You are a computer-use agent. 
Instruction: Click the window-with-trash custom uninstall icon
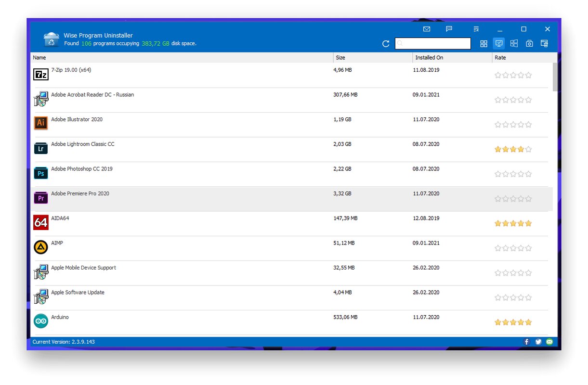click(545, 44)
